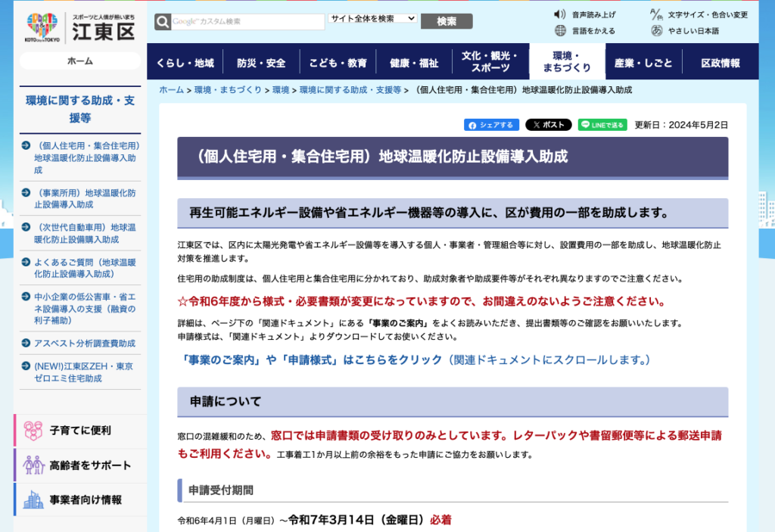Open the サイト全体を検索 scope dropdown
This screenshot has width=775, height=532.
pos(372,17)
